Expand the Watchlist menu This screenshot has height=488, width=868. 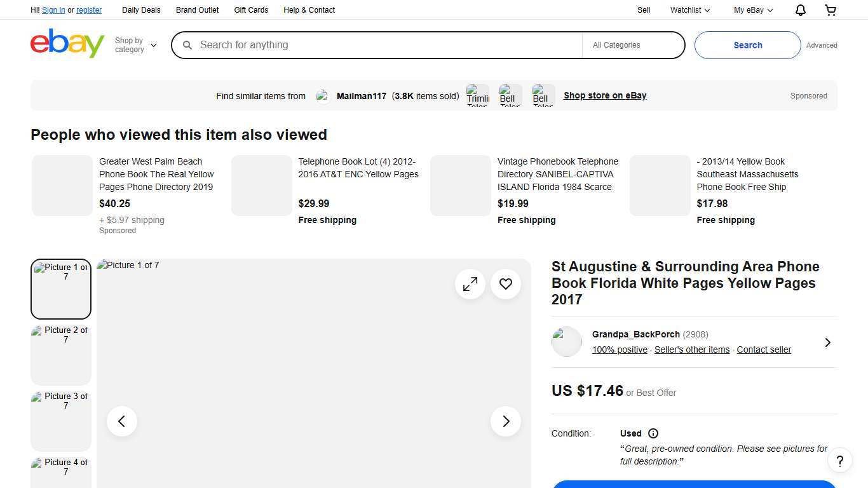pyautogui.click(x=689, y=10)
